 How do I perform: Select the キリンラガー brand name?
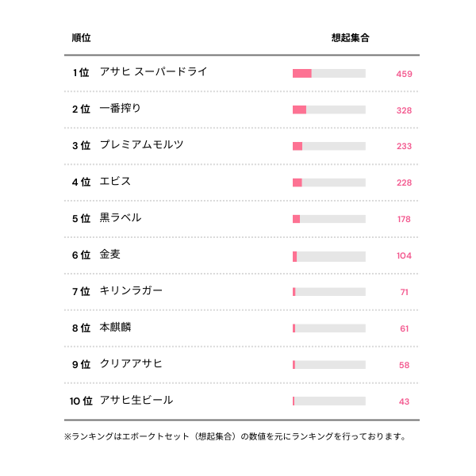(132, 291)
